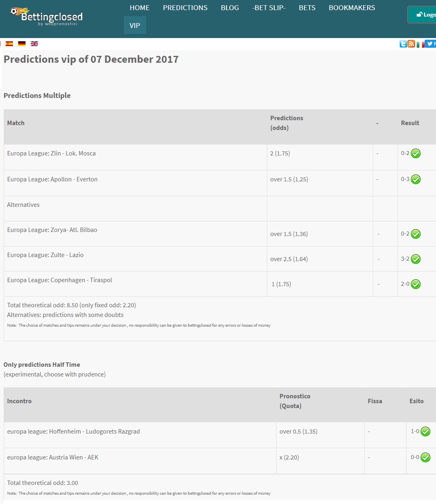Click the Esito column header
436x504 pixels.
pyautogui.click(x=417, y=401)
